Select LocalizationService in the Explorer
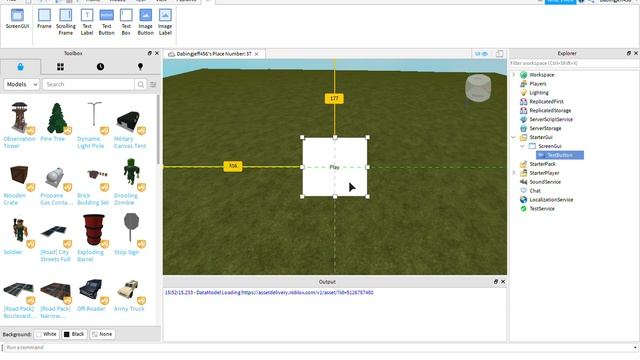The width and height of the screenshot is (640, 360). tap(551, 200)
